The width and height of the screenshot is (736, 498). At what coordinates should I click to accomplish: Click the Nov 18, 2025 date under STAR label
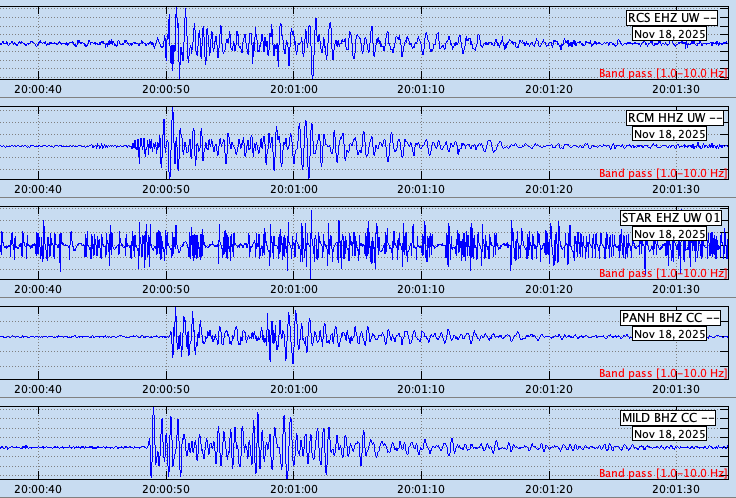pyautogui.click(x=669, y=234)
